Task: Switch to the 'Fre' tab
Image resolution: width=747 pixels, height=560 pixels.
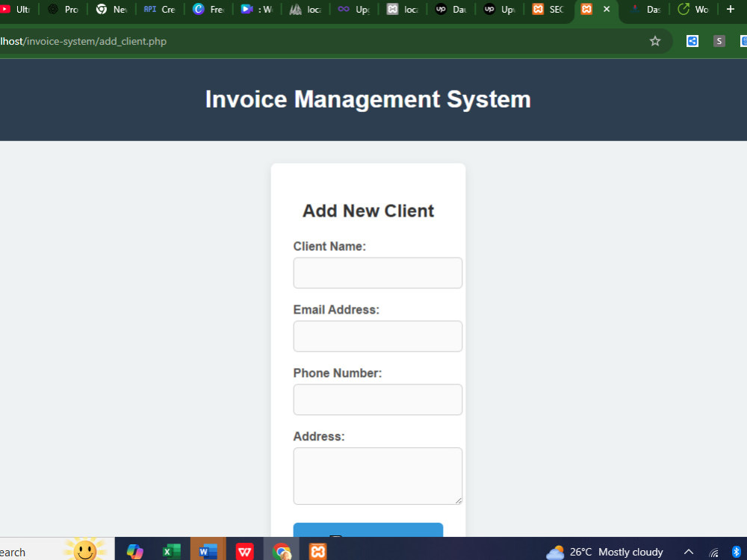Action: tap(209, 9)
